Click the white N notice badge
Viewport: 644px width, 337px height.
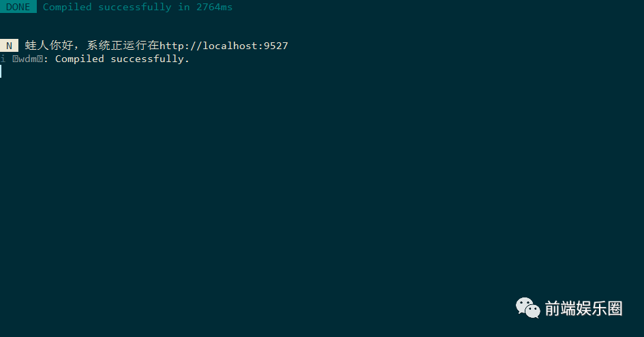(9, 46)
